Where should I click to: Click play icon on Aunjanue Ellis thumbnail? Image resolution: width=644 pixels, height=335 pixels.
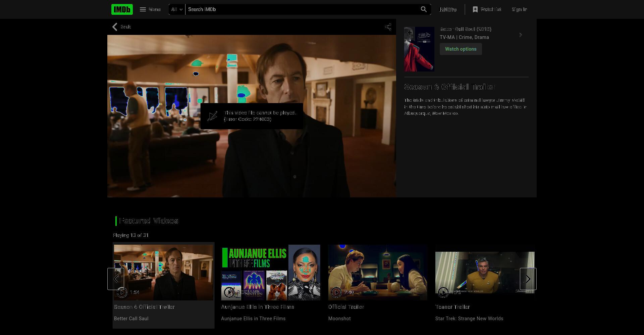point(229,292)
